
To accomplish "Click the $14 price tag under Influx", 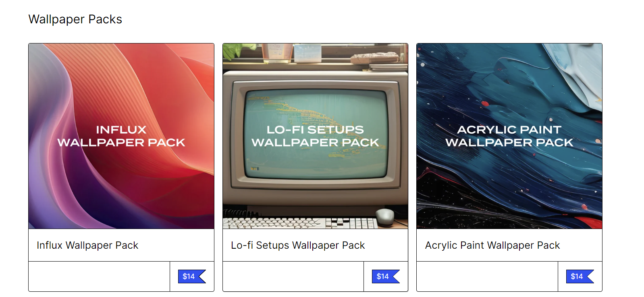I will 192,276.
